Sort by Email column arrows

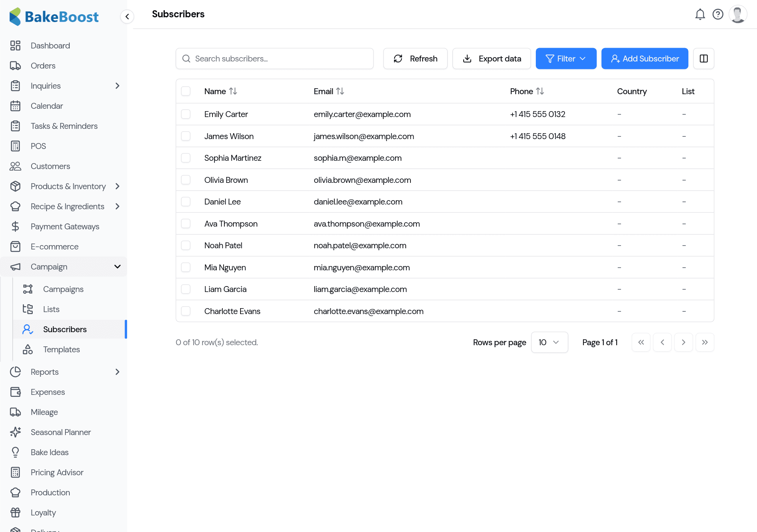pos(340,91)
